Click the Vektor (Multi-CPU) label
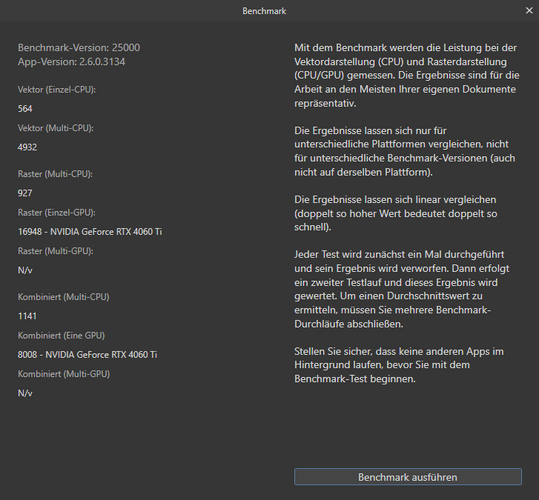 (55, 128)
